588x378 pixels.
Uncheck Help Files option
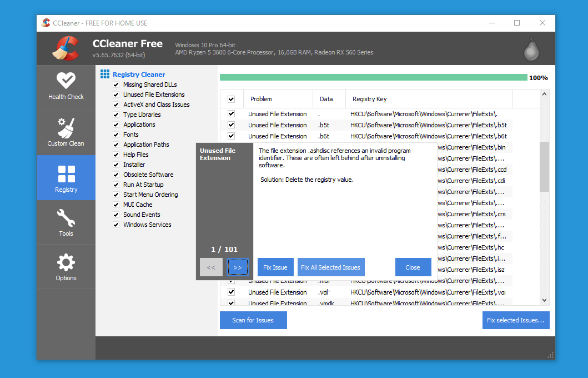[x=116, y=155]
